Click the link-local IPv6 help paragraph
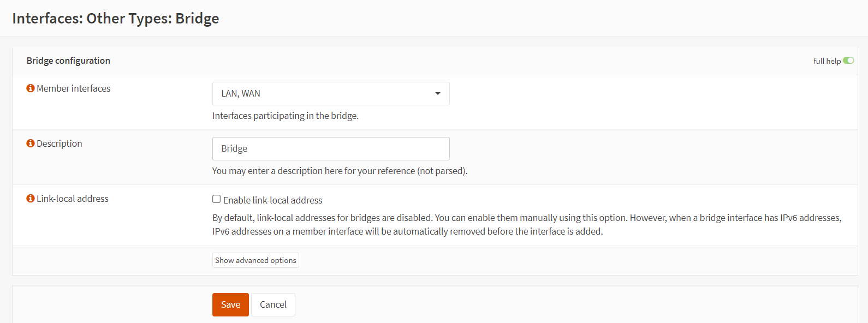This screenshot has width=868, height=323. coord(526,224)
